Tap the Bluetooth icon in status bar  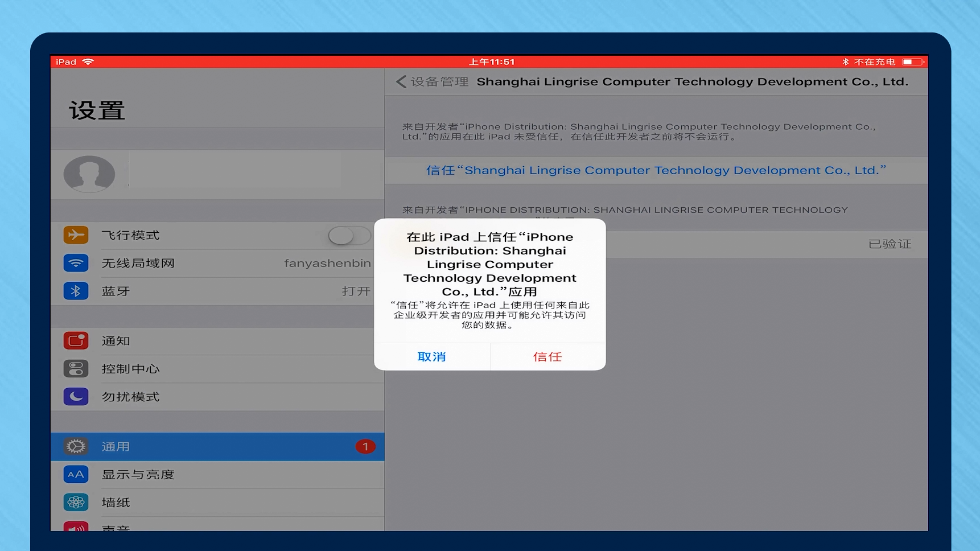(x=845, y=61)
